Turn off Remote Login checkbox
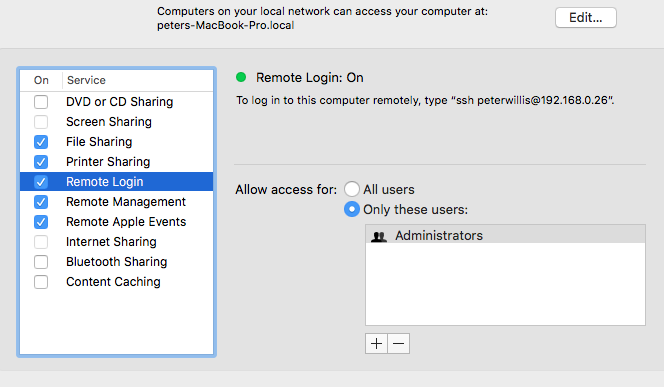 (x=41, y=182)
